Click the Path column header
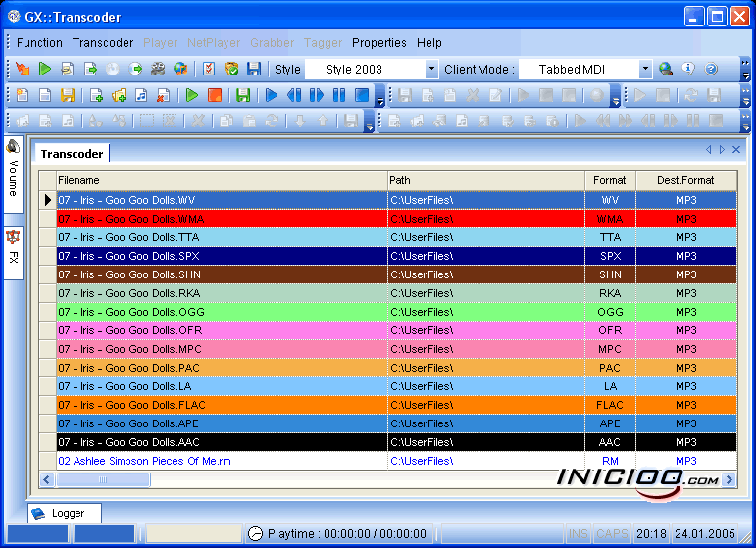Viewport: 756px width, 548px height. 486,180
